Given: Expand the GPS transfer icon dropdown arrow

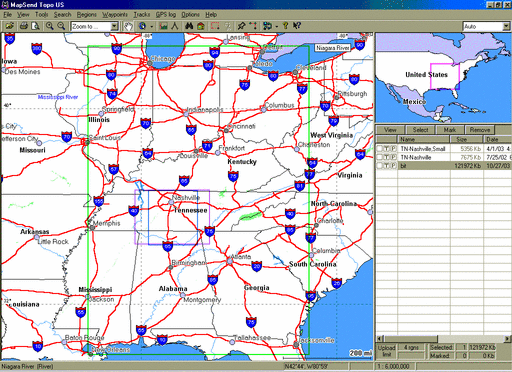Looking at the screenshot, I should 276,26.
